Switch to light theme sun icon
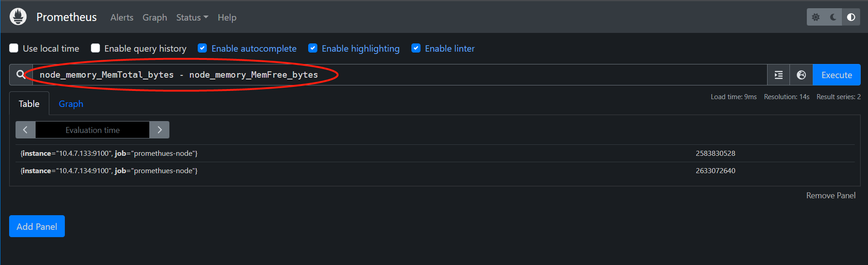The width and height of the screenshot is (868, 265). pyautogui.click(x=816, y=17)
